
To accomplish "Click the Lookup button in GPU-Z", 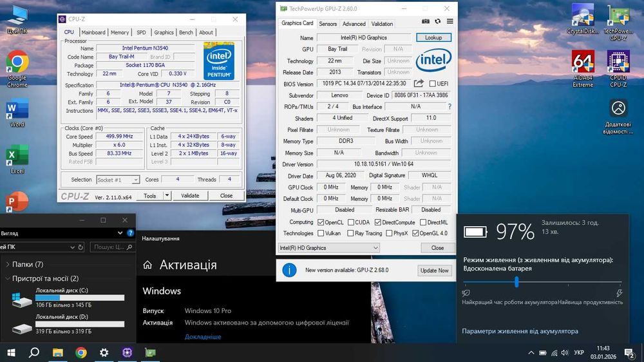I will pos(433,37).
